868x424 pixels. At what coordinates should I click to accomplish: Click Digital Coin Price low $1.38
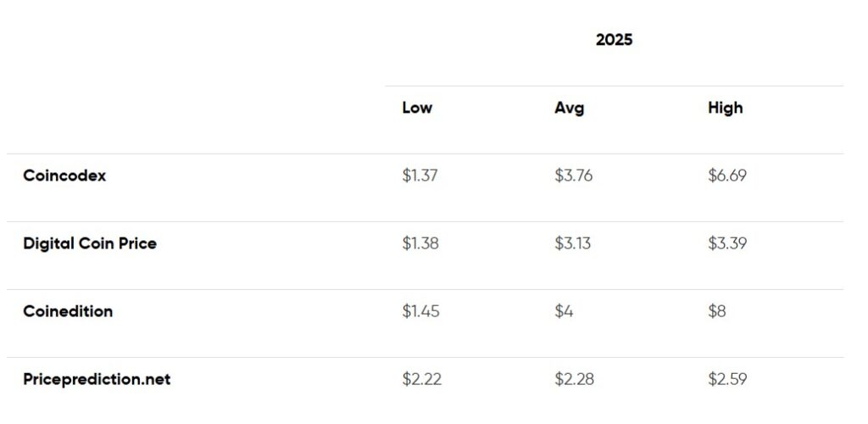[x=420, y=243]
